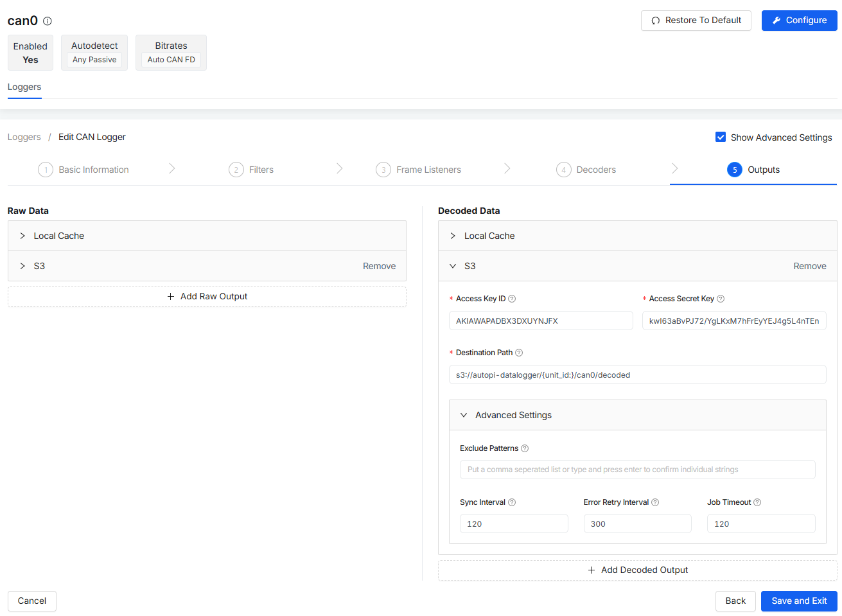The height and width of the screenshot is (616, 842).
Task: Click the Cancel button
Action: click(32, 601)
